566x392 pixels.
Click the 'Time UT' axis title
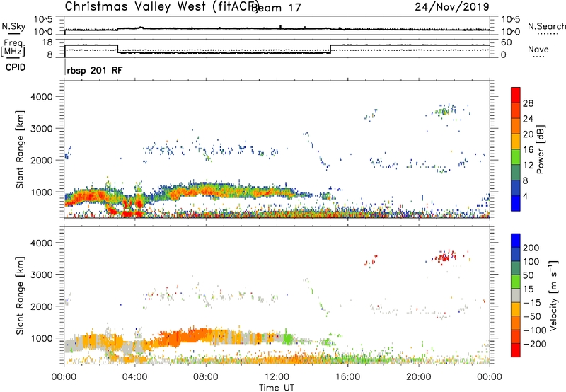pos(277,388)
